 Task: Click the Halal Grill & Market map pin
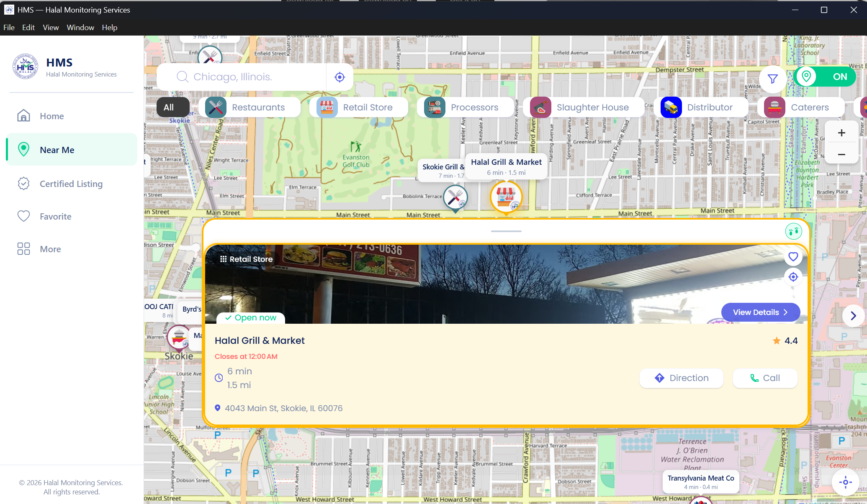(x=506, y=197)
